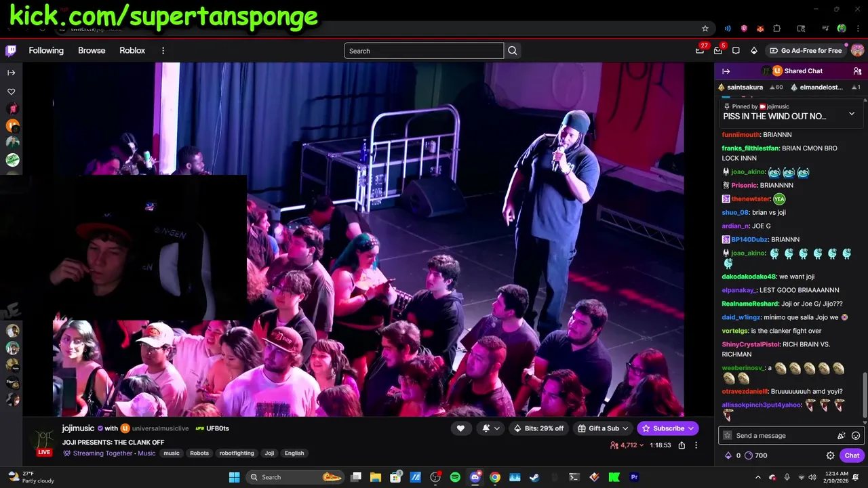Expand the left followed-channels sidebar
868x488 pixels.
[x=12, y=73]
